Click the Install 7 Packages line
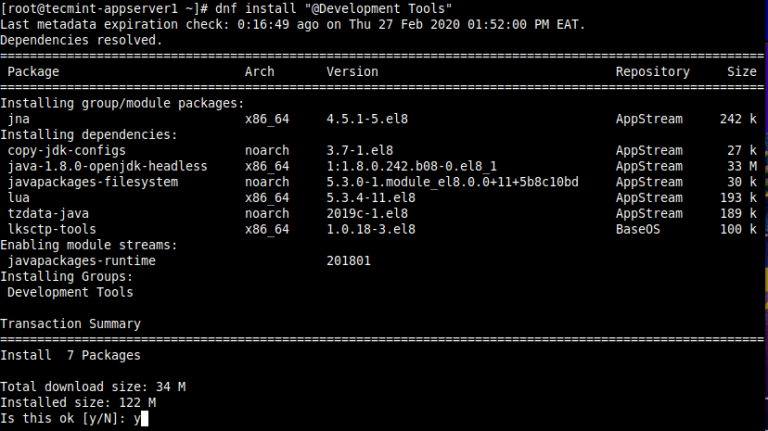The width and height of the screenshot is (768, 431). pyautogui.click(x=70, y=355)
